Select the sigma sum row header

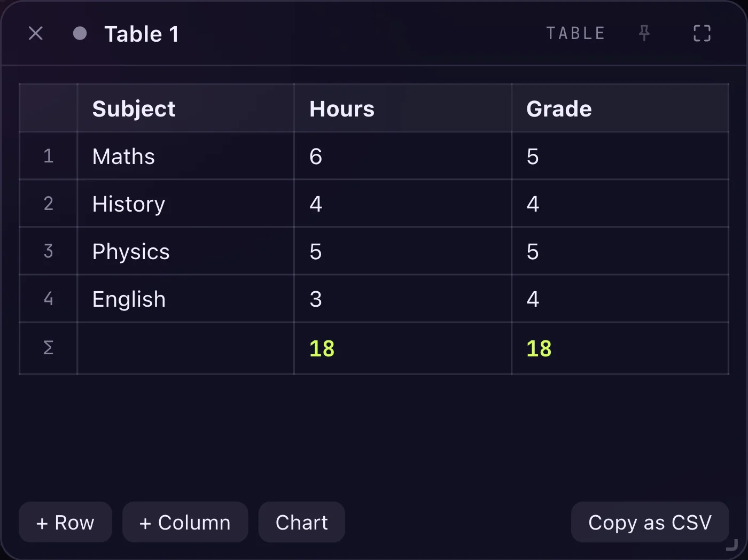[48, 348]
